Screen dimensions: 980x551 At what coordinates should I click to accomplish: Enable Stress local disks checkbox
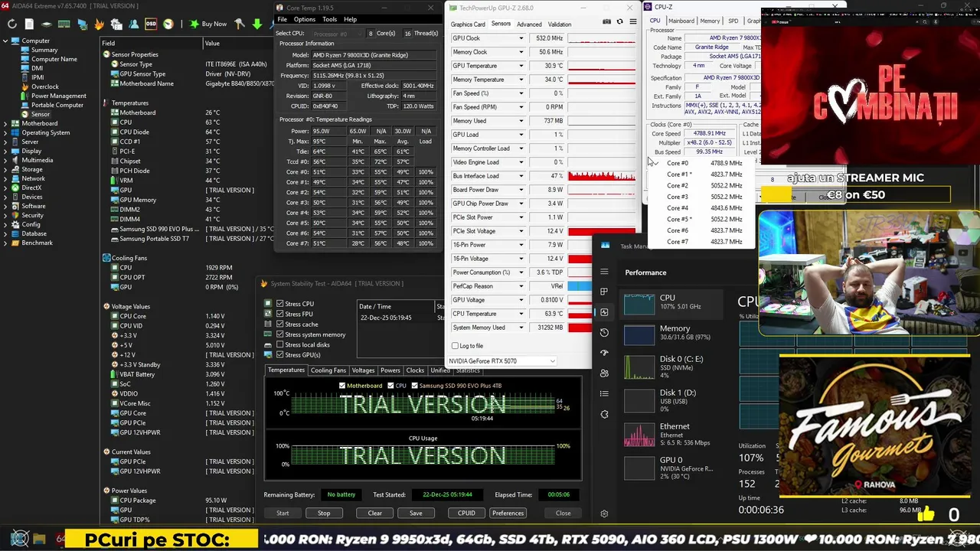(279, 345)
